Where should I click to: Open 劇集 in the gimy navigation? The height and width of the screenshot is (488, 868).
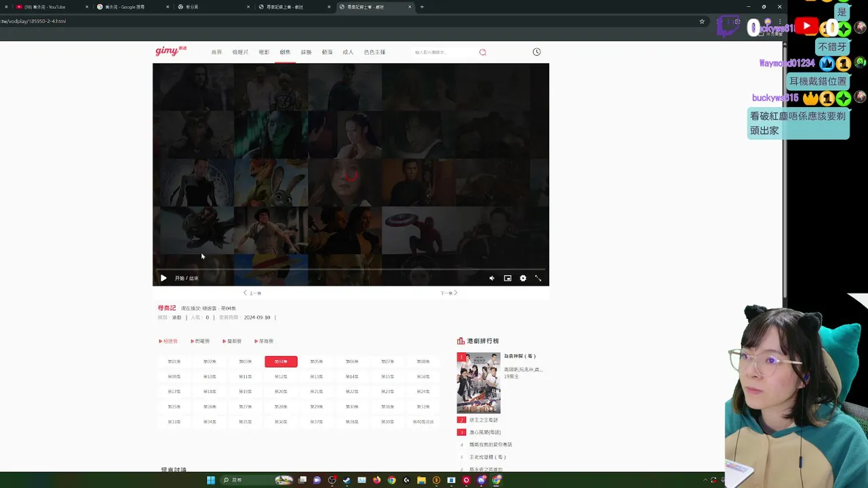pos(285,52)
